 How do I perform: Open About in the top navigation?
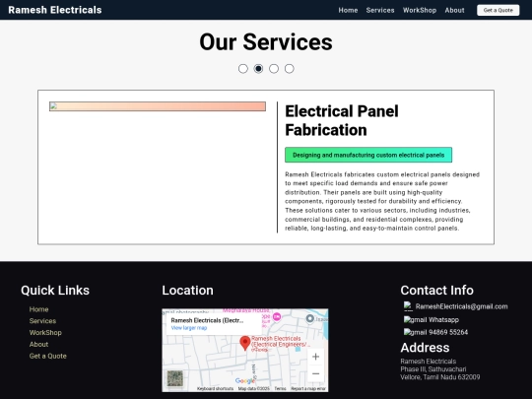pyautogui.click(x=454, y=10)
